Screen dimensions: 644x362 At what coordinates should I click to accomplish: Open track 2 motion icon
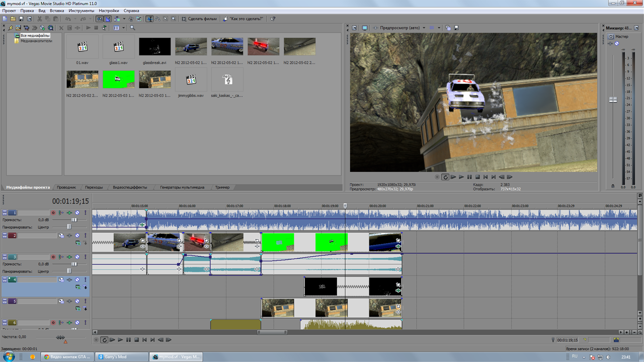(x=61, y=235)
